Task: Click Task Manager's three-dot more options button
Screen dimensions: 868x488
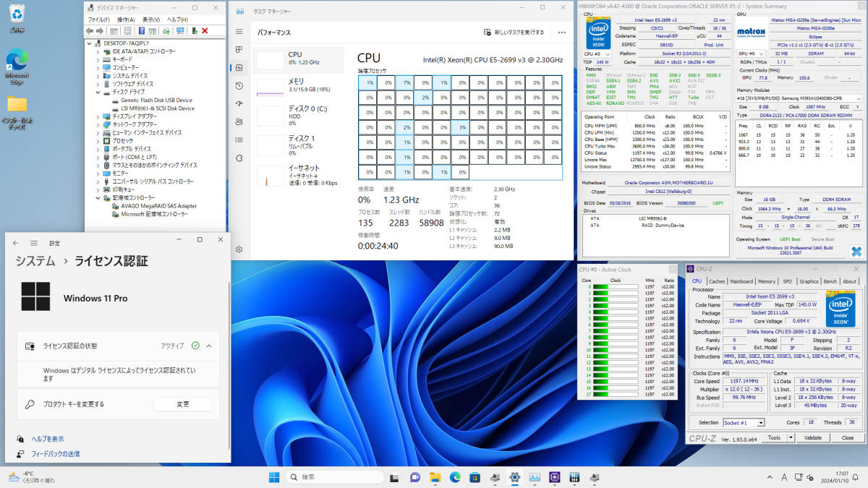Action: (562, 33)
